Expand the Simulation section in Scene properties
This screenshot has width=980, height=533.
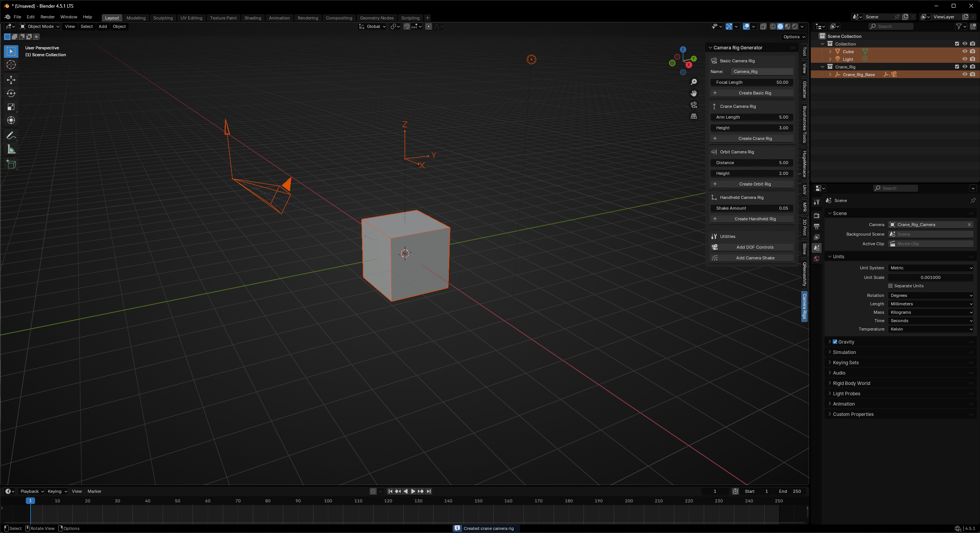coord(845,352)
